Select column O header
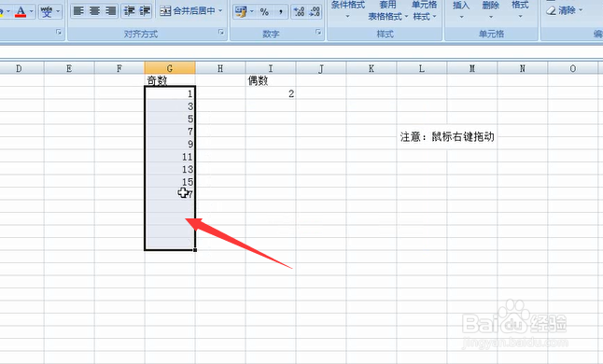This screenshot has width=603, height=364. 573,68
